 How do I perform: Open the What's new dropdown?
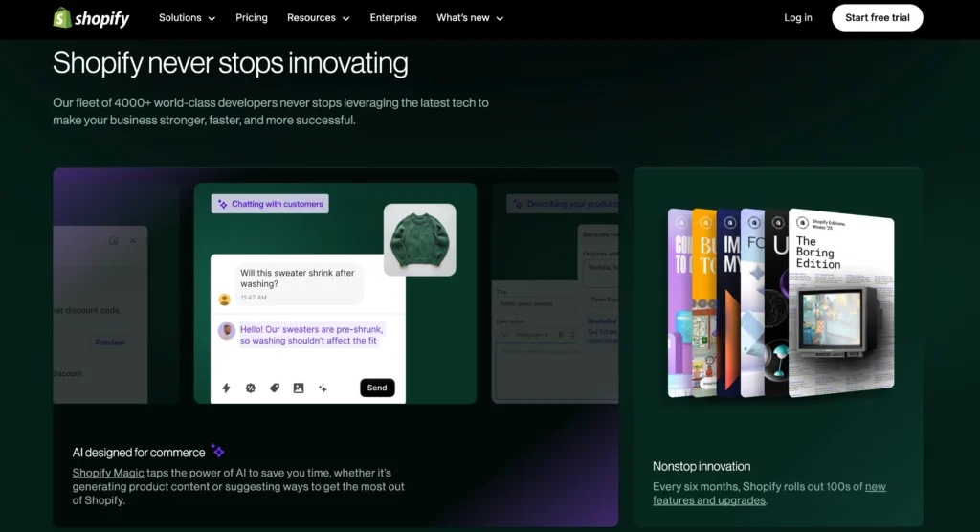click(469, 18)
